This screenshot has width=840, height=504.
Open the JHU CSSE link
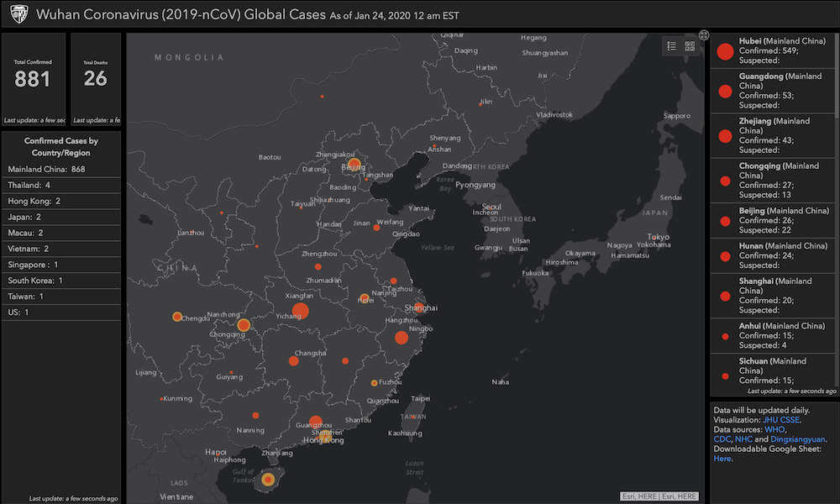pyautogui.click(x=780, y=420)
